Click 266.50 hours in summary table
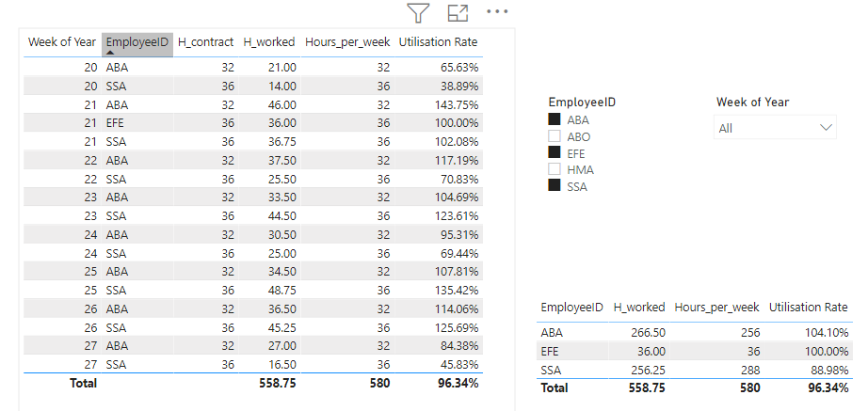The image size is (868, 411). (x=649, y=332)
